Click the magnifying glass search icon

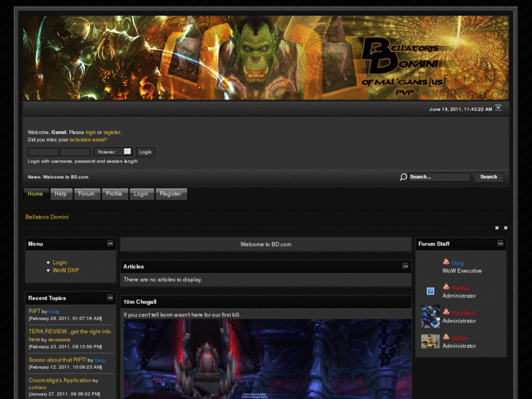(x=403, y=177)
